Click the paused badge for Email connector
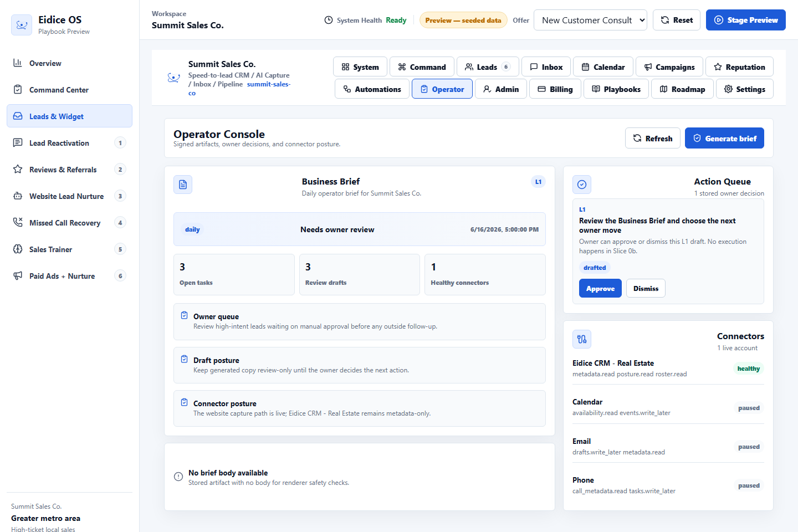798x532 pixels. [x=749, y=447]
